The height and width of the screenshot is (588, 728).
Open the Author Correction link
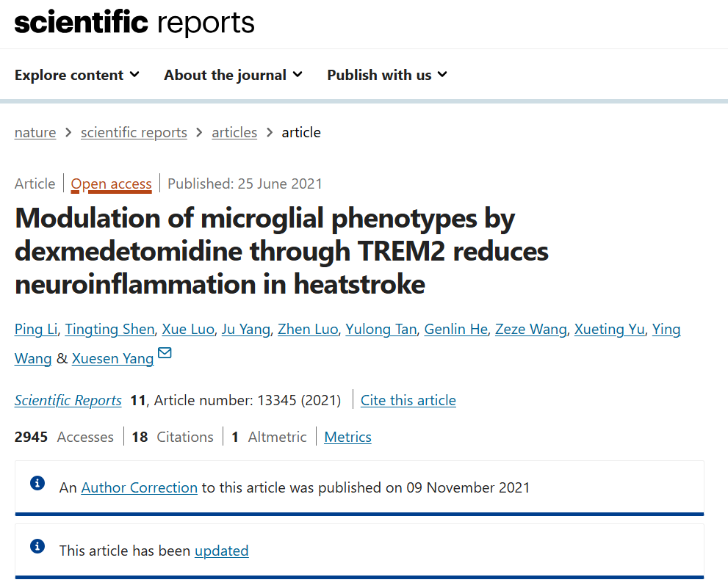[140, 487]
